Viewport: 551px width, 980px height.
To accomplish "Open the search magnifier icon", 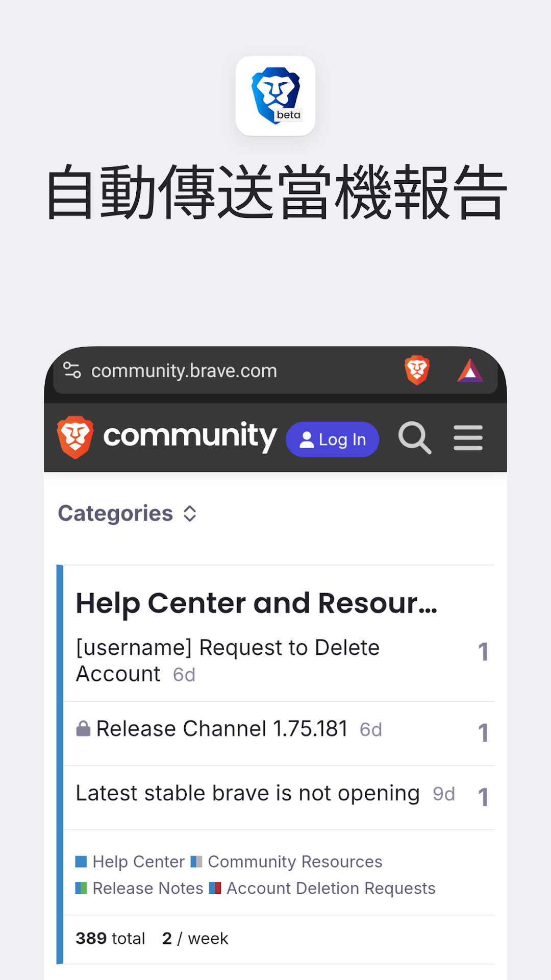I will [415, 437].
